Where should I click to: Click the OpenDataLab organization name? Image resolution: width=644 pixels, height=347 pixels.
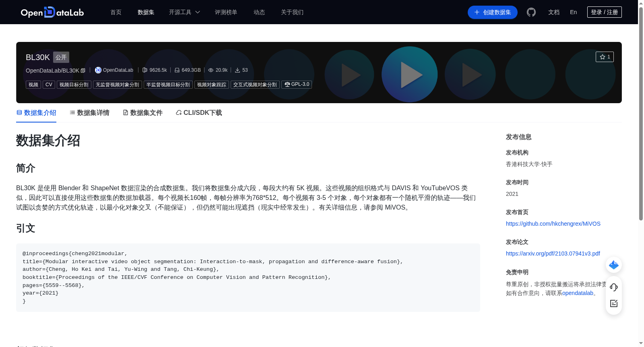(x=118, y=70)
